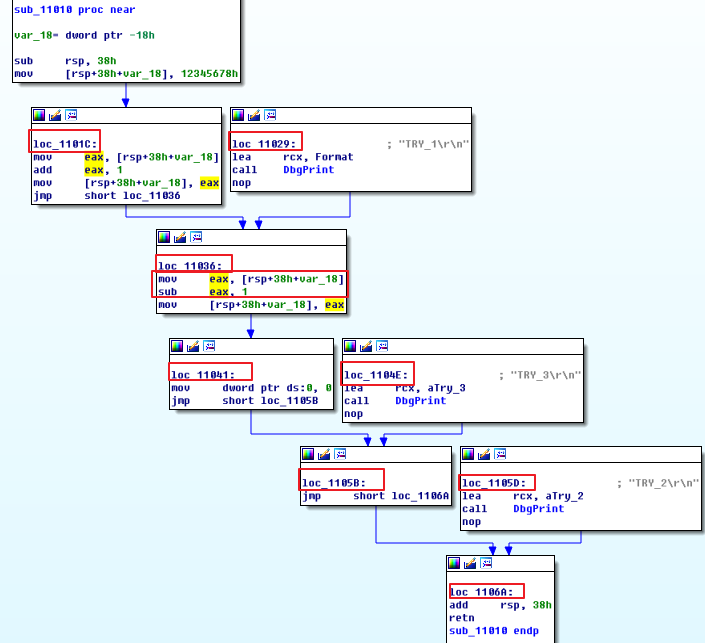Select the loc_1105B label

point(334,483)
